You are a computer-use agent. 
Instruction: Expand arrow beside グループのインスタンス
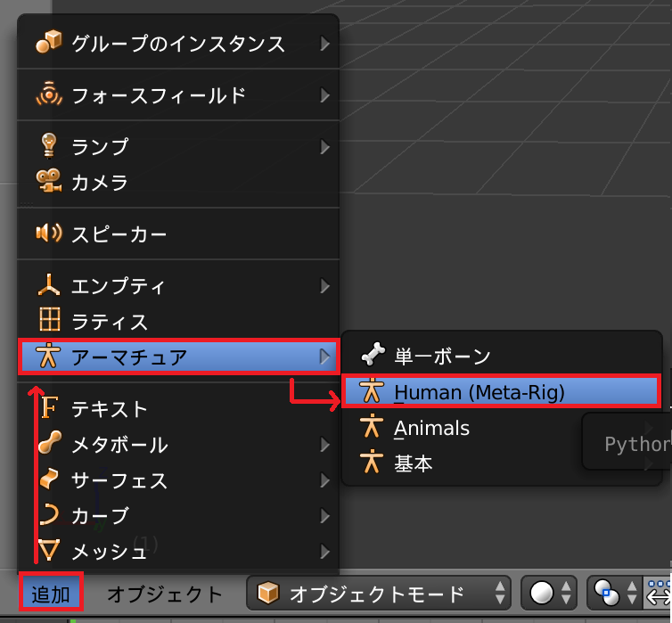click(x=325, y=44)
